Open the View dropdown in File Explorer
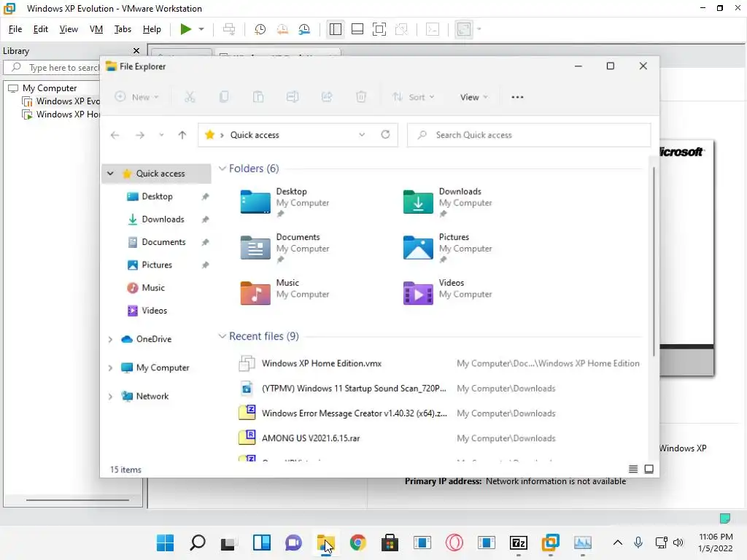This screenshot has width=747, height=560. tap(473, 97)
